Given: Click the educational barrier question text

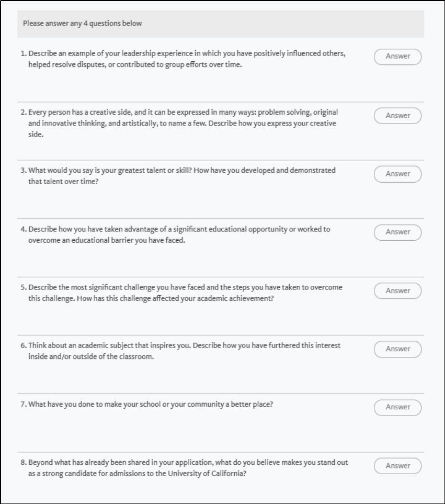Looking at the screenshot, I should click(x=179, y=234).
